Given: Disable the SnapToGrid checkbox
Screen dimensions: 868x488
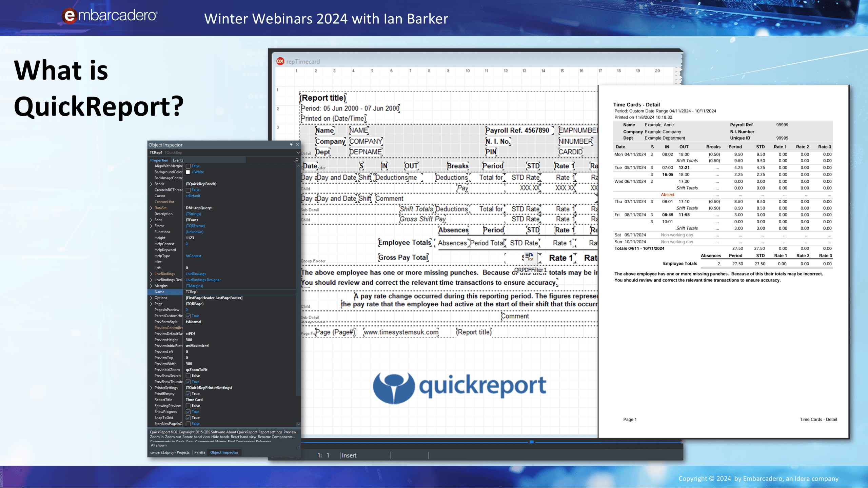Looking at the screenshot, I should (x=188, y=418).
